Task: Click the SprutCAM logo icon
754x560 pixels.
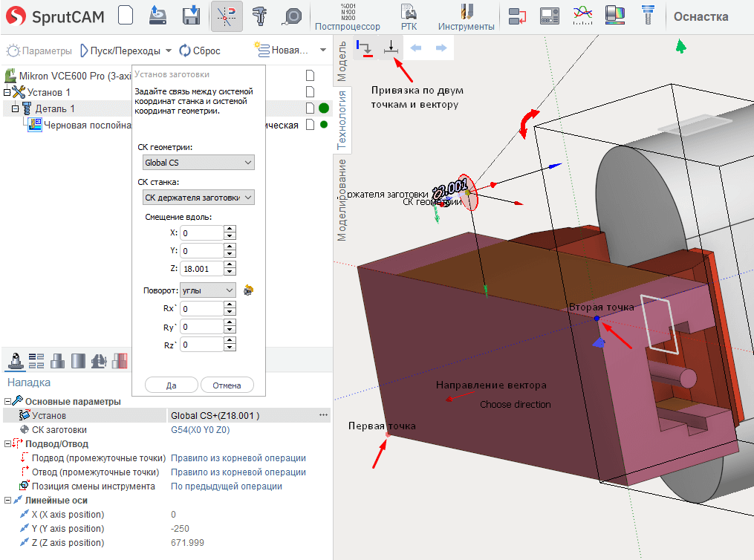Action: pos(16,16)
